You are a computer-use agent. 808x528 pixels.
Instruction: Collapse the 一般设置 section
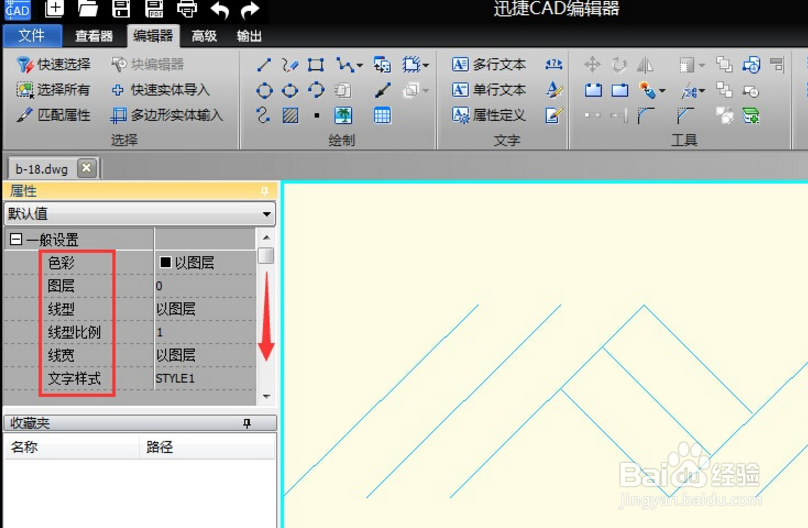pos(16,239)
